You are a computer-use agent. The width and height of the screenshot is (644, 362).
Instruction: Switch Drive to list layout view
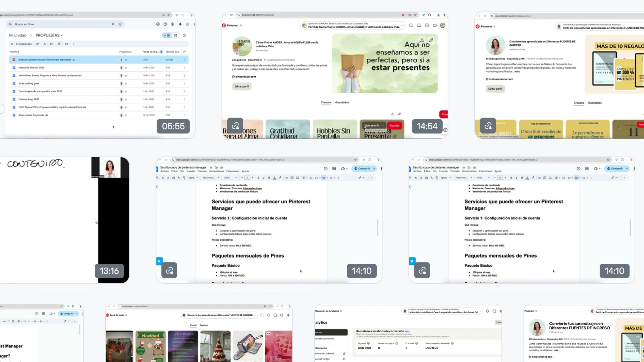pos(167,36)
